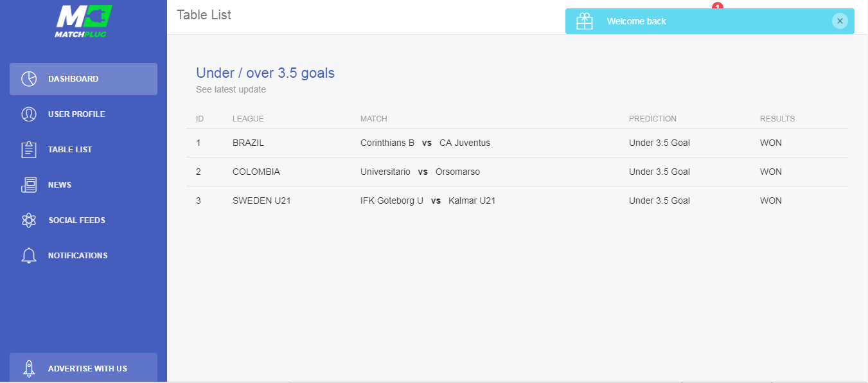Click the PREDICTION column header
This screenshot has height=383, width=868.
653,119
